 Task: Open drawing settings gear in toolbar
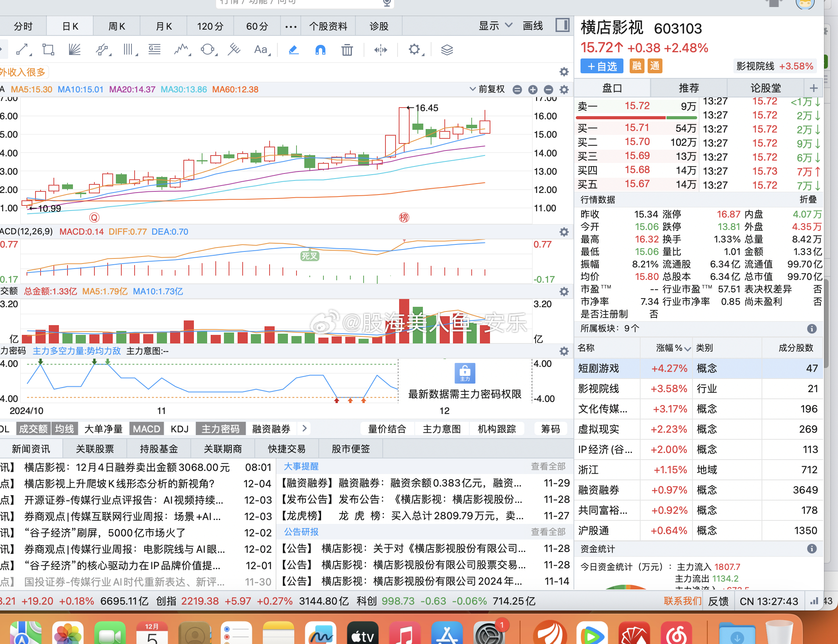[x=415, y=50]
